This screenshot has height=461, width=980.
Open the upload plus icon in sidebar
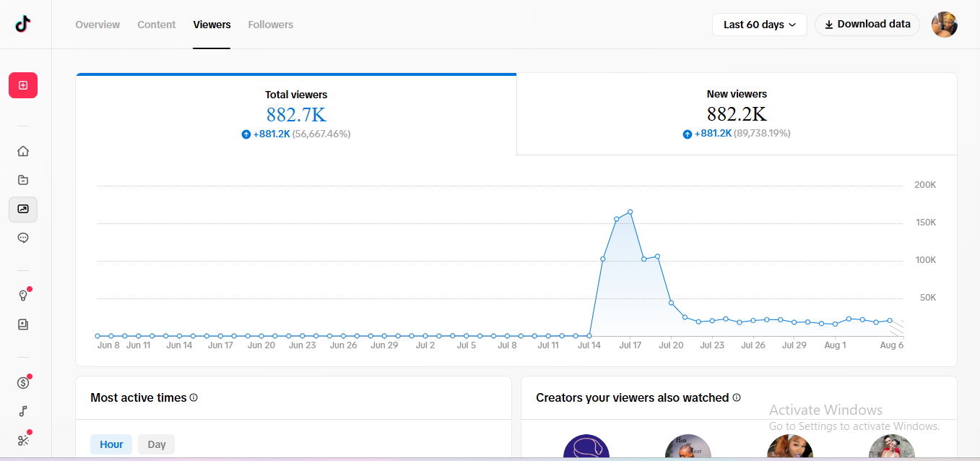tap(23, 85)
